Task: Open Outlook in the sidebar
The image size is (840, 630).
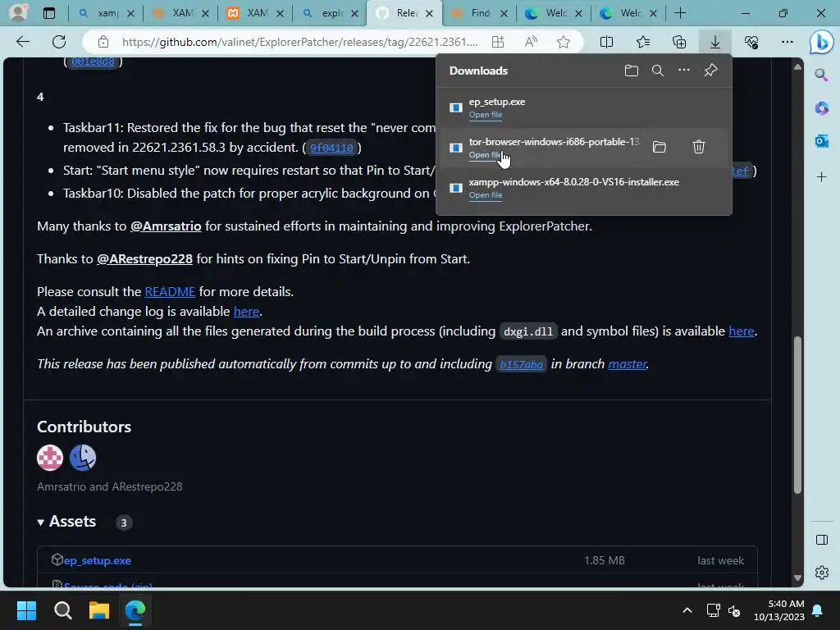Action: 821,141
